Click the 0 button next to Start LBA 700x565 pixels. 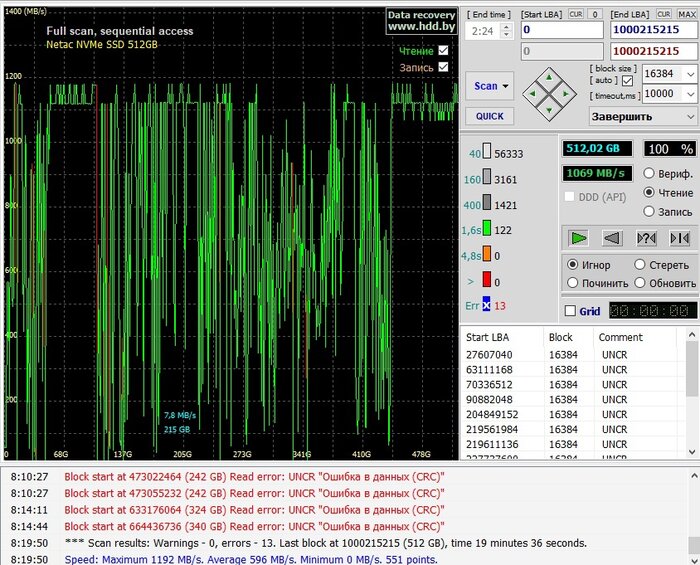(x=595, y=14)
